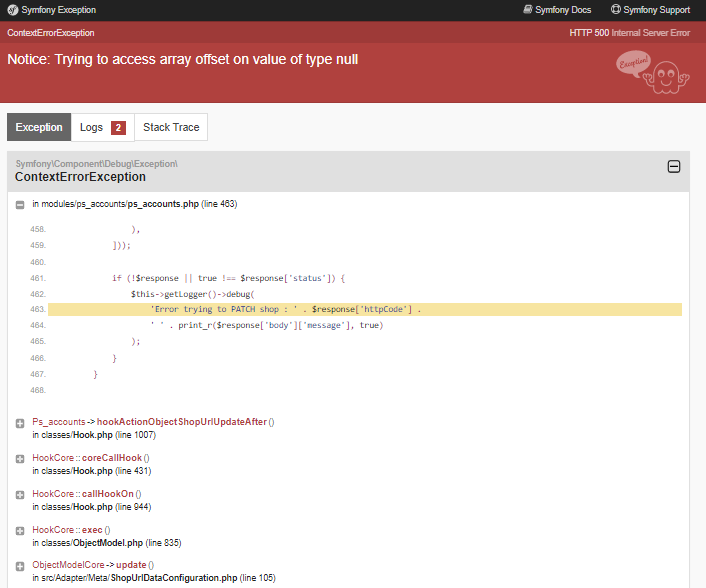Viewport: 706px width, 588px height.
Task: Click line number 458
Action: pyautogui.click(x=38, y=230)
